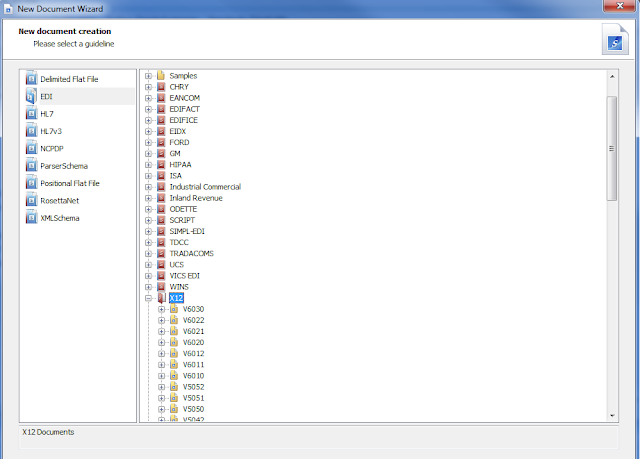
Task: Click the V6030 folder icon
Action: pyautogui.click(x=174, y=309)
